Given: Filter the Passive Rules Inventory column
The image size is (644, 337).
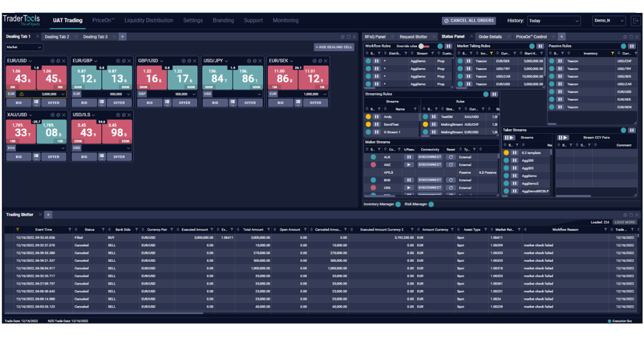Looking at the screenshot, I should 613,54.
